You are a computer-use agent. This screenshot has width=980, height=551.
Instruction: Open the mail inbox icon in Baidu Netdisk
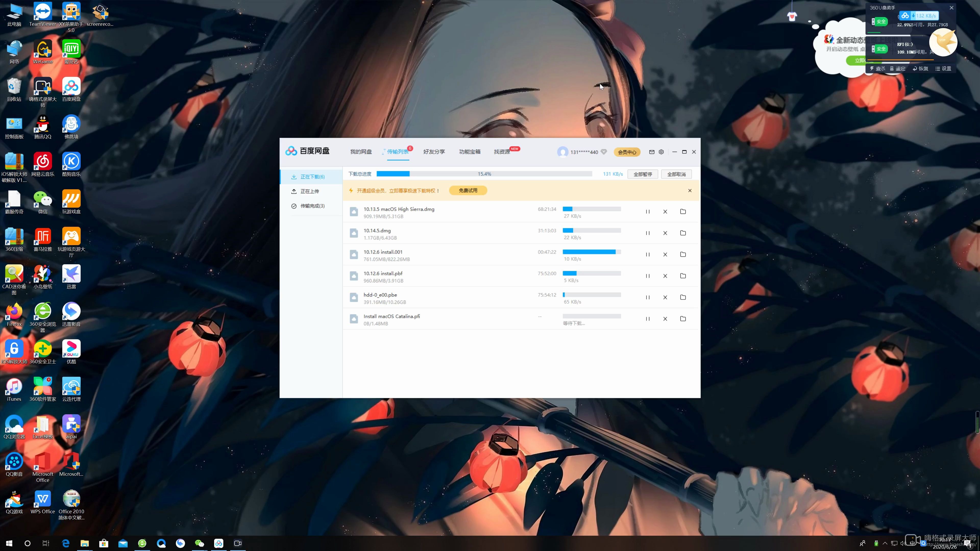(x=652, y=152)
